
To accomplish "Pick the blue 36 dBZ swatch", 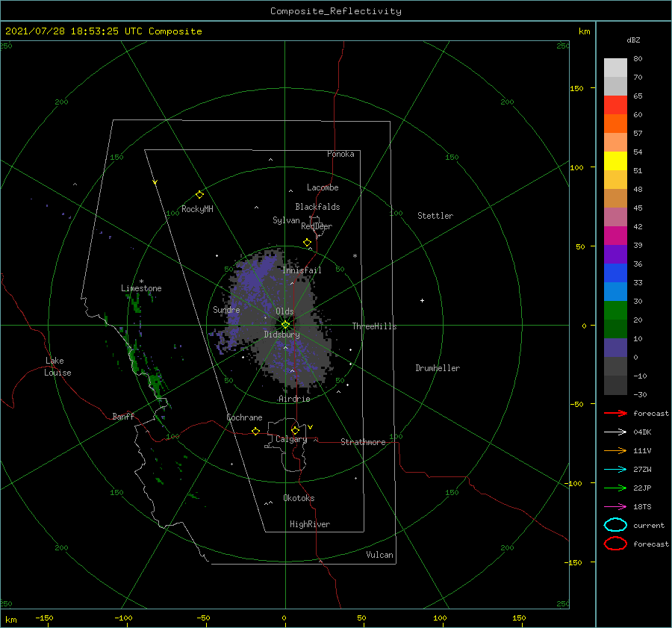I will pyautogui.click(x=615, y=273).
